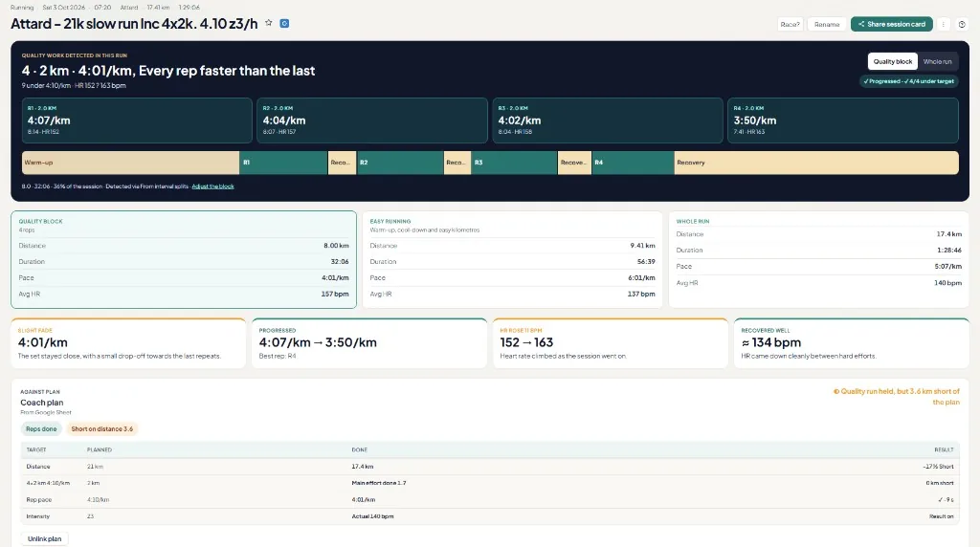The width and height of the screenshot is (980, 547).
Task: Open the Quality Block summary card
Action: click(184, 259)
